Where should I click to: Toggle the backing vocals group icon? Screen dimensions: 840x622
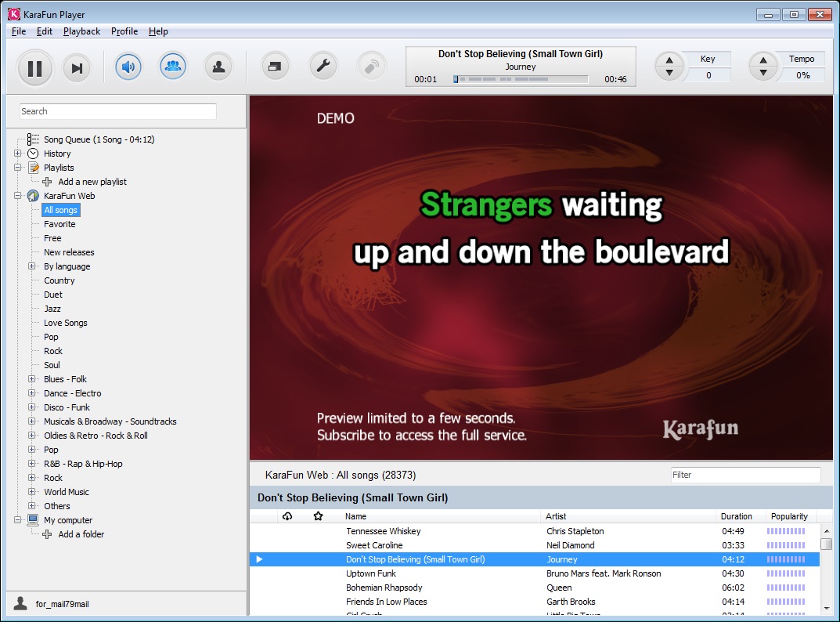pos(172,67)
